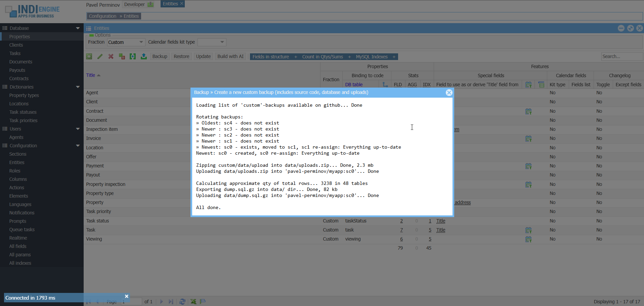644x306 pixels.
Task: Click the Build with AI button
Action: click(x=230, y=56)
